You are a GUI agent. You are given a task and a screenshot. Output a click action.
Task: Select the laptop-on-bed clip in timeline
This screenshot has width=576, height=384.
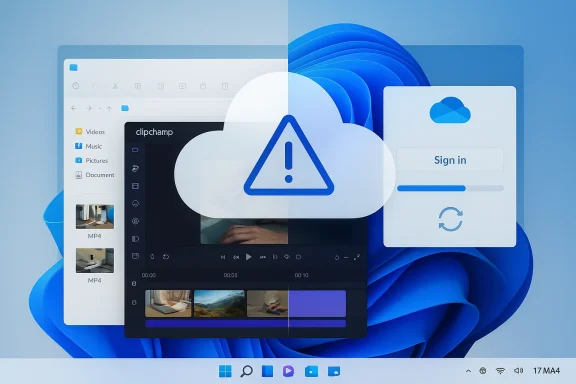coord(168,304)
